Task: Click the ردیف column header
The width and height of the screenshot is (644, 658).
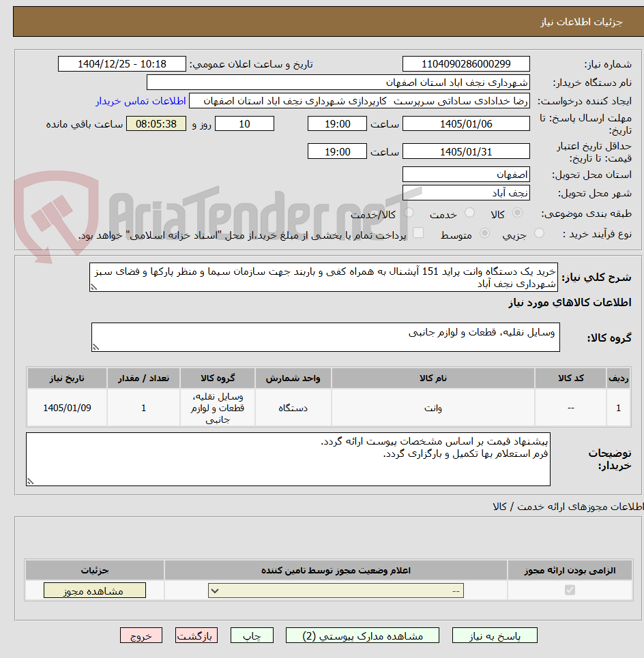Action: (618, 378)
